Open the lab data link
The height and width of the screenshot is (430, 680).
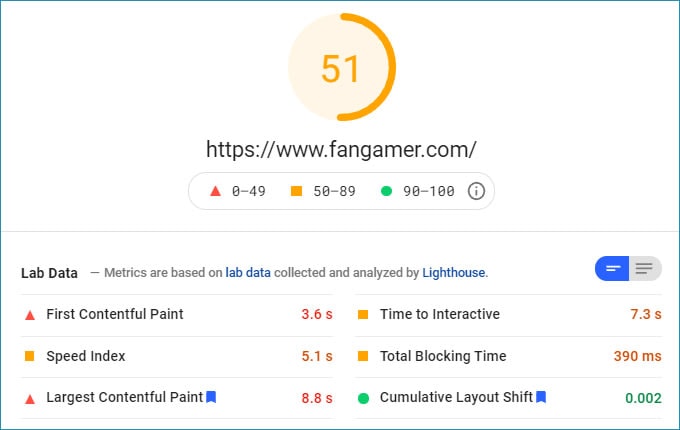click(248, 273)
